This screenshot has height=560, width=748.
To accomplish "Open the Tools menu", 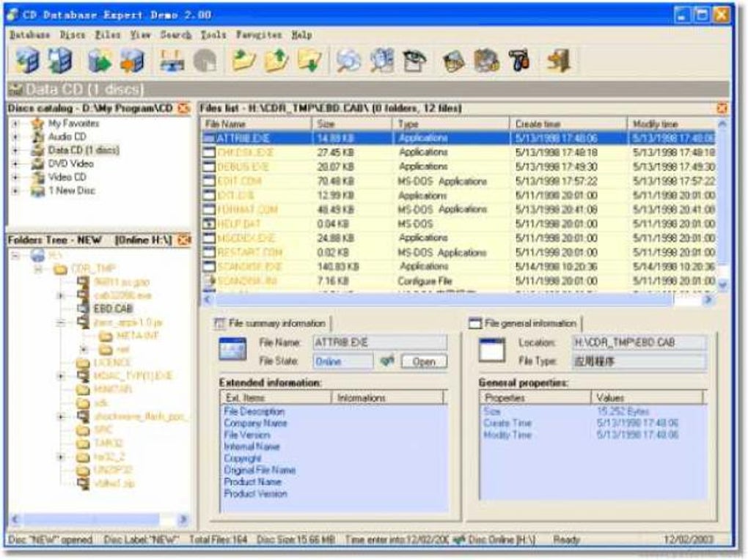I will tap(213, 35).
